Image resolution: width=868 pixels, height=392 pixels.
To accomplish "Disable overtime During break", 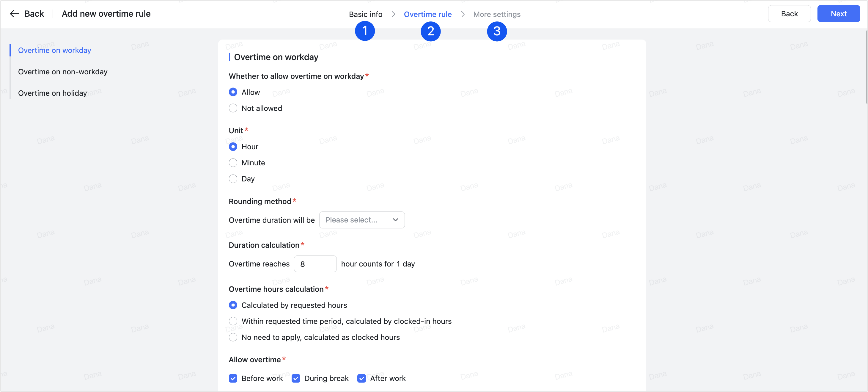I will coord(296,378).
